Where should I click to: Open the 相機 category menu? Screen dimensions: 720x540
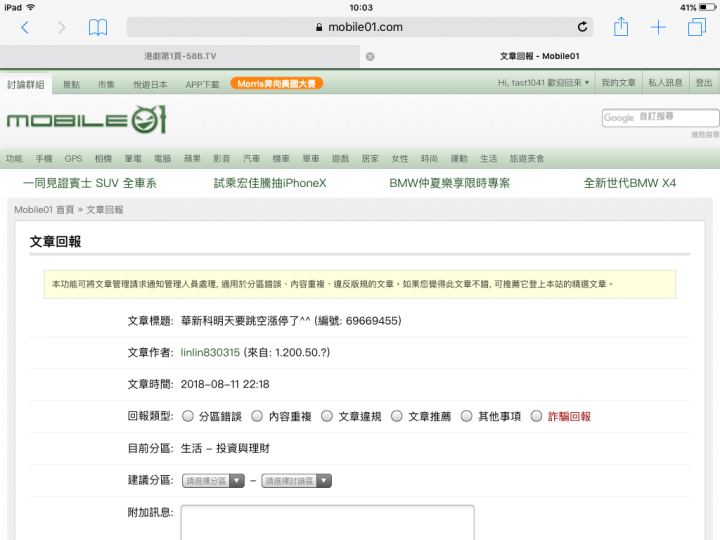(x=103, y=158)
